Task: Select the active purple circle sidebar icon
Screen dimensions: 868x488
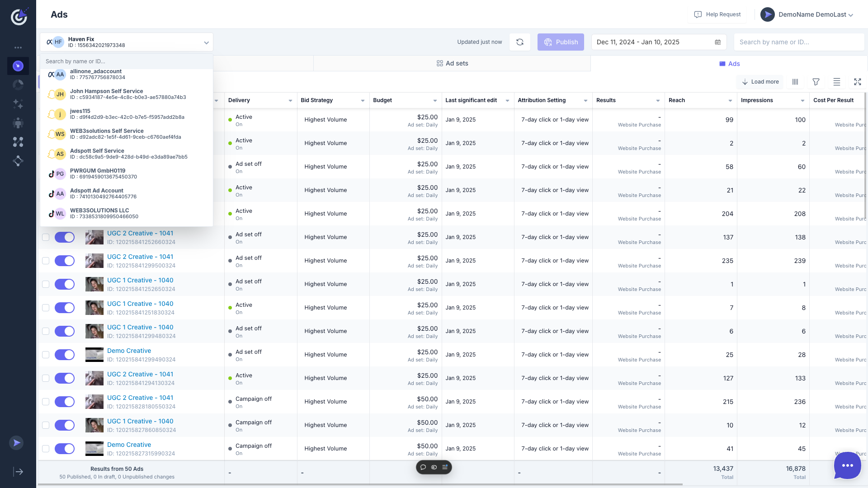Action: pyautogui.click(x=18, y=66)
